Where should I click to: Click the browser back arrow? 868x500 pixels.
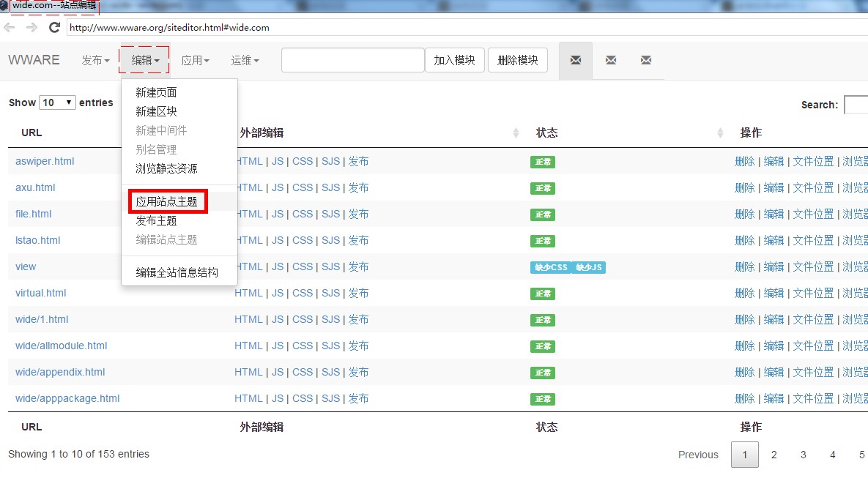click(x=10, y=28)
